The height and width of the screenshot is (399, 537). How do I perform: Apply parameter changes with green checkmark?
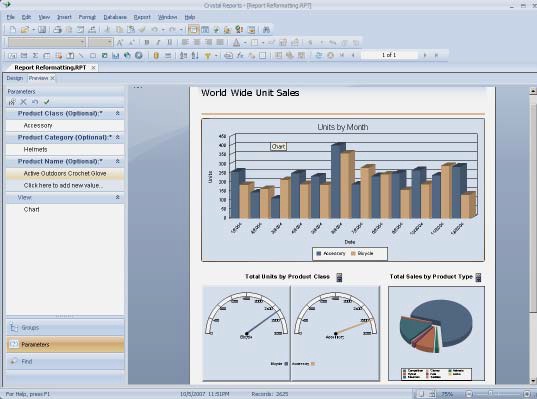pyautogui.click(x=47, y=102)
